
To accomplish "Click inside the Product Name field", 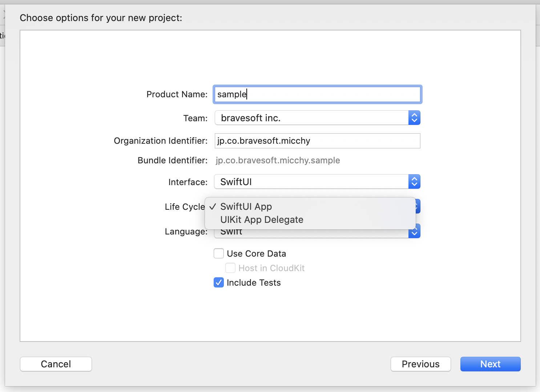I will point(317,94).
